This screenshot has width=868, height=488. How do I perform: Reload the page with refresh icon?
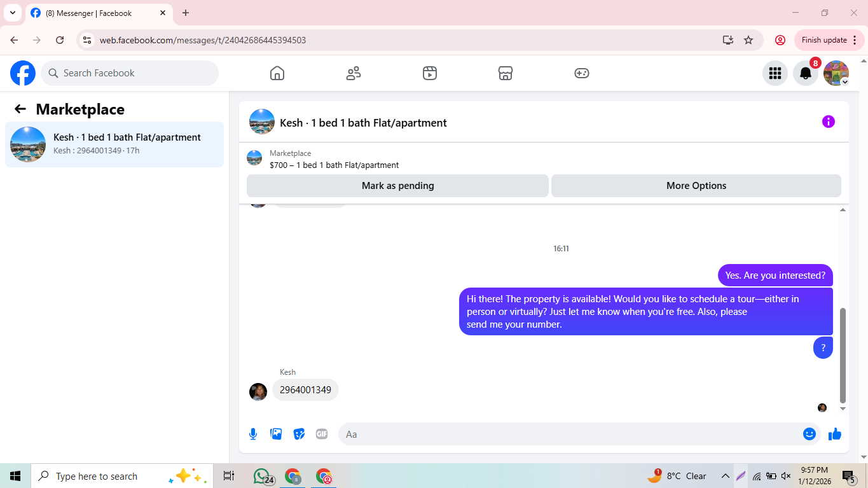click(60, 40)
